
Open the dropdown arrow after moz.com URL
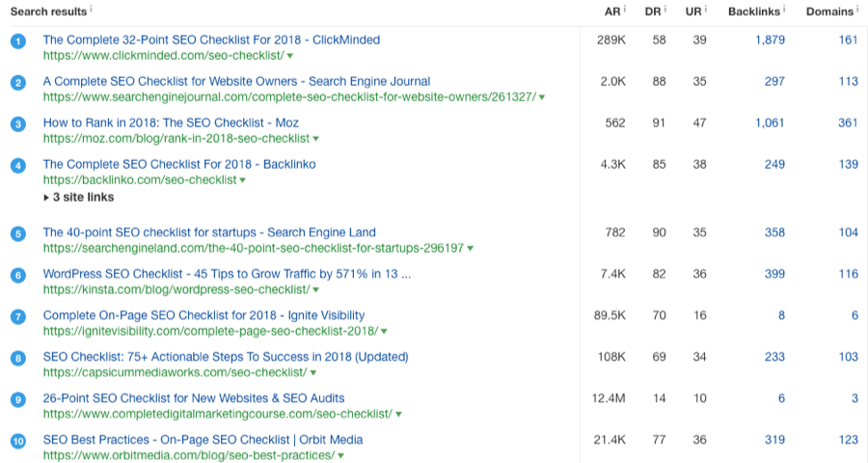coord(315,139)
